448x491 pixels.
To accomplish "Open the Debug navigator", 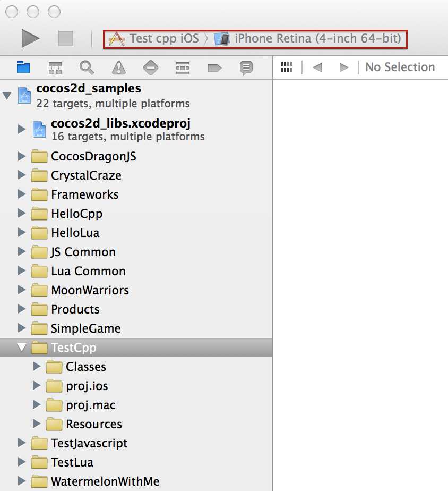I will pos(183,67).
